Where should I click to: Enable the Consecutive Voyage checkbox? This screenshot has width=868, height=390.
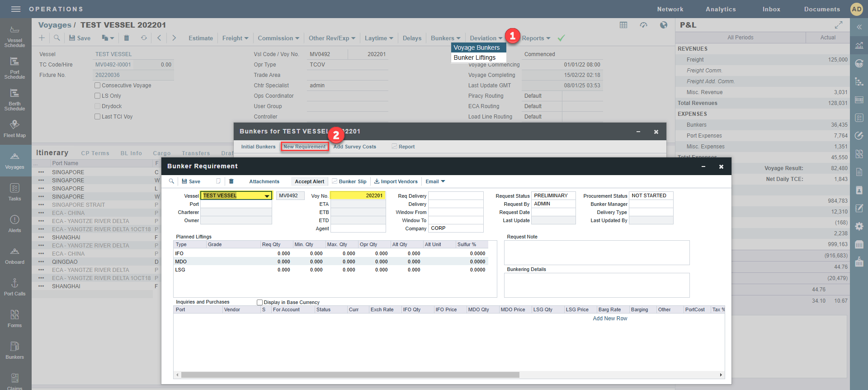click(x=97, y=86)
